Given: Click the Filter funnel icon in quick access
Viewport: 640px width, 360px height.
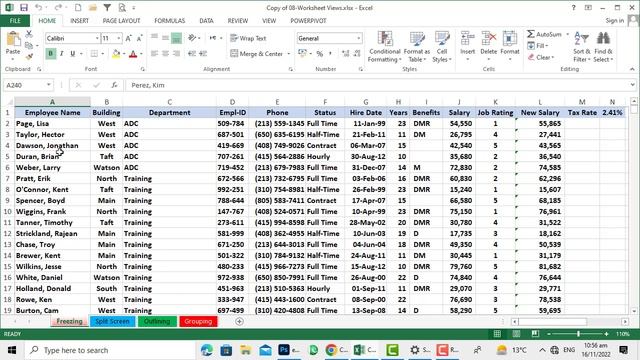Looking at the screenshot, I should point(107,7).
